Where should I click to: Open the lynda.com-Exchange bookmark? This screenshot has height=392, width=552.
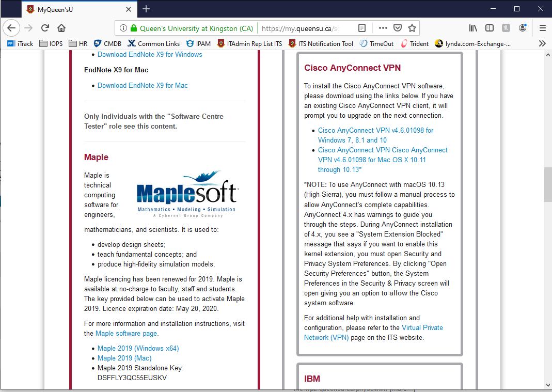473,44
